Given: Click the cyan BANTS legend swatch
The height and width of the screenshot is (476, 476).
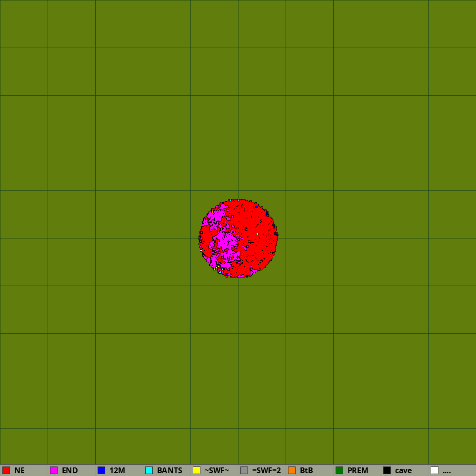Looking at the screenshot, I should 149,470.
